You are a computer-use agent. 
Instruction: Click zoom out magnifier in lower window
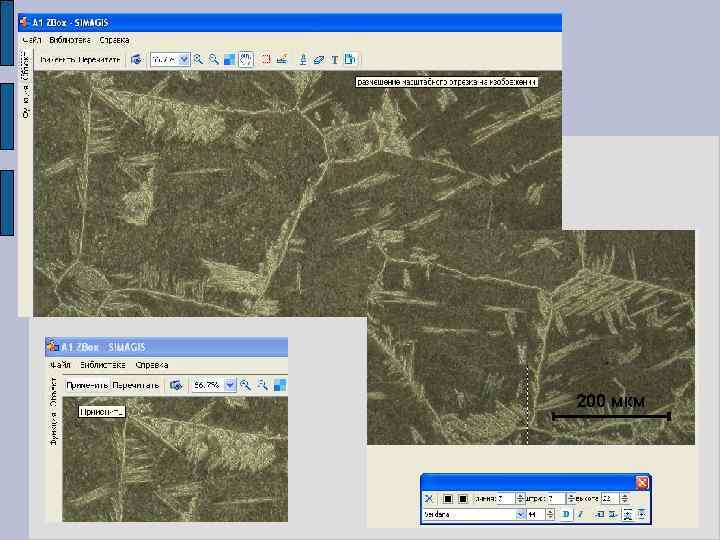(262, 384)
